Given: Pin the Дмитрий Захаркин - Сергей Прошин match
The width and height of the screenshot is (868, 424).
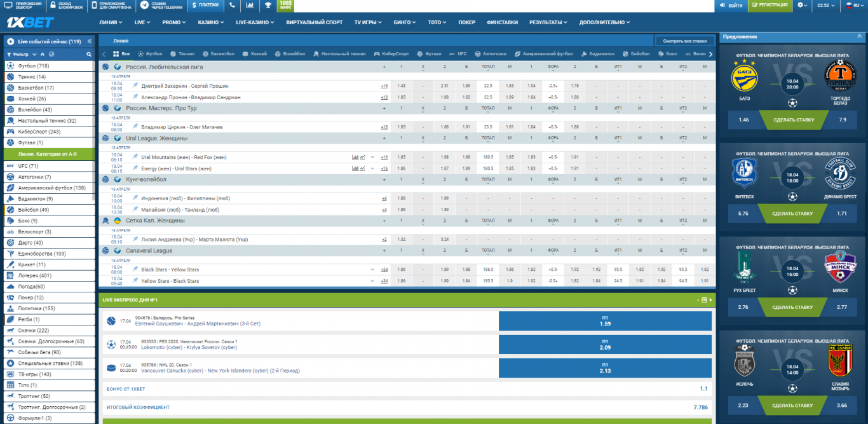Looking at the screenshot, I should pyautogui.click(x=135, y=86).
